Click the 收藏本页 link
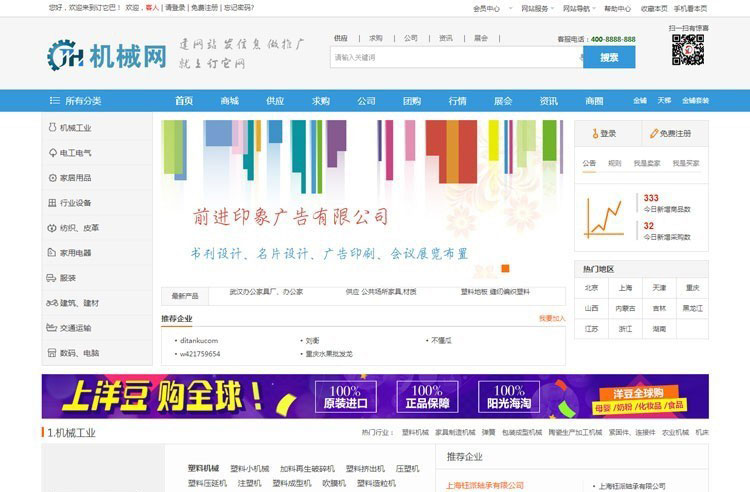 [654, 8]
